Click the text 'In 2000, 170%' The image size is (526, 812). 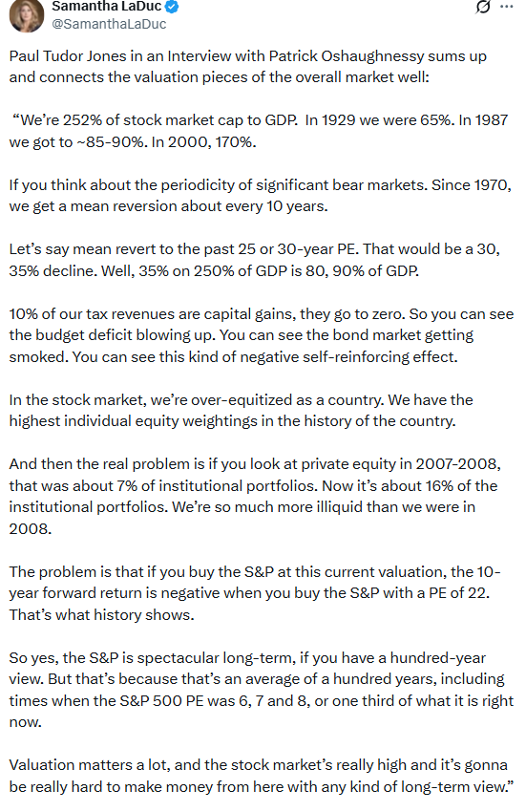point(204,142)
